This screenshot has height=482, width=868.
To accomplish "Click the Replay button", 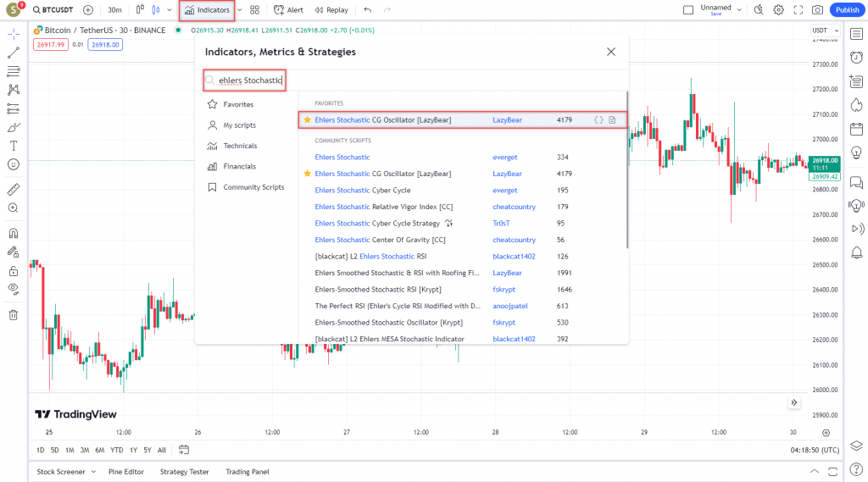I will pos(331,10).
